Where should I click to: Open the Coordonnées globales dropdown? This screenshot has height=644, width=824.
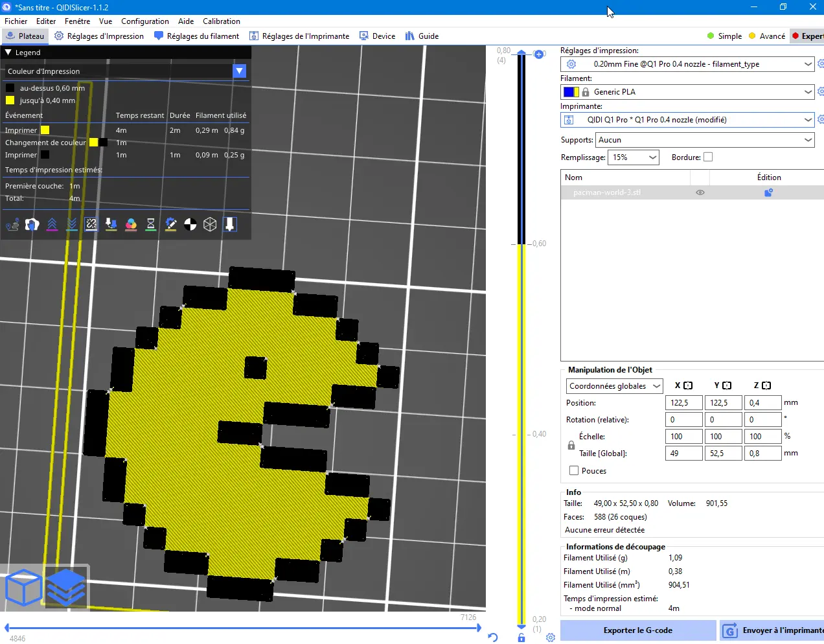[x=614, y=386]
